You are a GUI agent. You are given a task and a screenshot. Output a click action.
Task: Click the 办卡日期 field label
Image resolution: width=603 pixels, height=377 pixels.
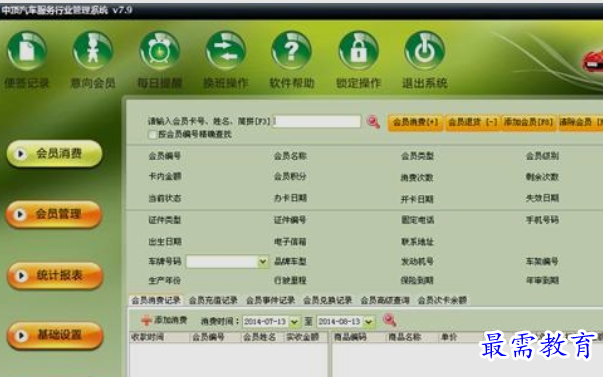point(290,198)
